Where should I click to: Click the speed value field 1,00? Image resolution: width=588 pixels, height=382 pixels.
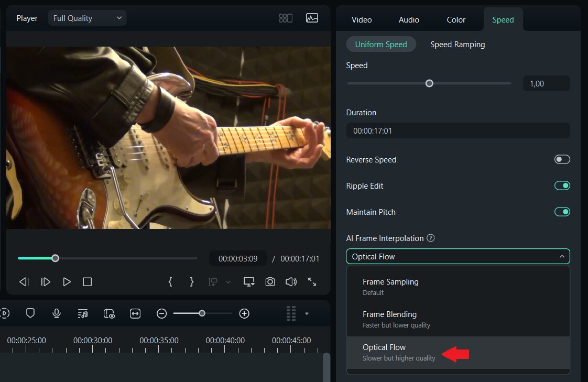pyautogui.click(x=547, y=83)
